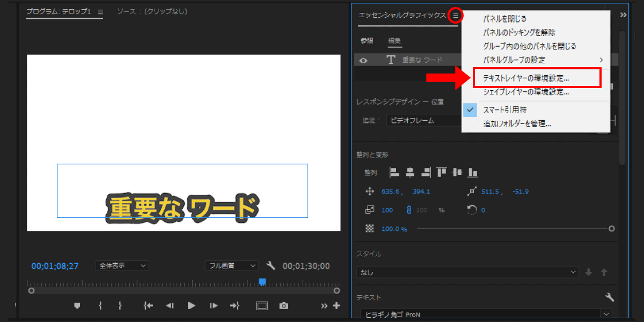The width and height of the screenshot is (644, 322).
Task: Click the blue playhead on the time ruler
Action: [x=262, y=282]
